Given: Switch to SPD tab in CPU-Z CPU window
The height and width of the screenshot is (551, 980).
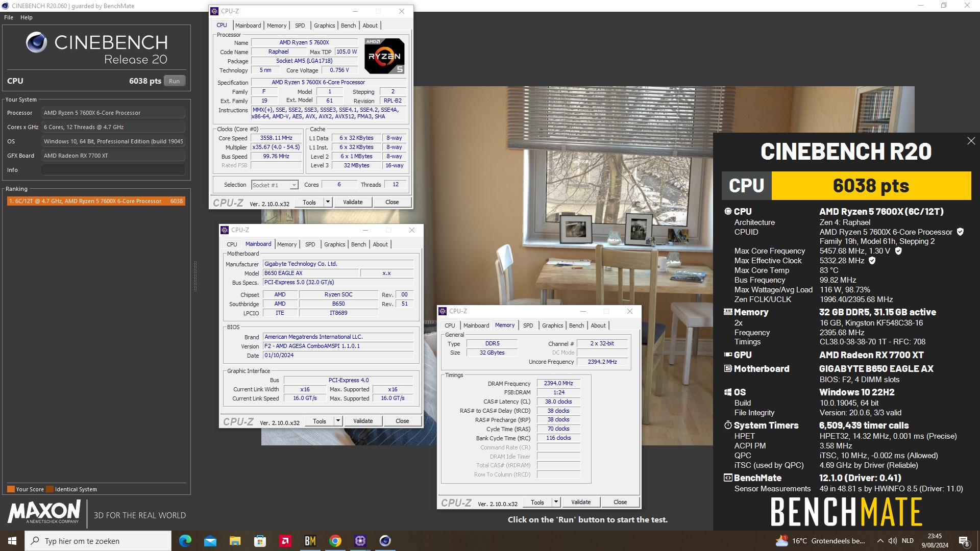Looking at the screenshot, I should coord(300,26).
